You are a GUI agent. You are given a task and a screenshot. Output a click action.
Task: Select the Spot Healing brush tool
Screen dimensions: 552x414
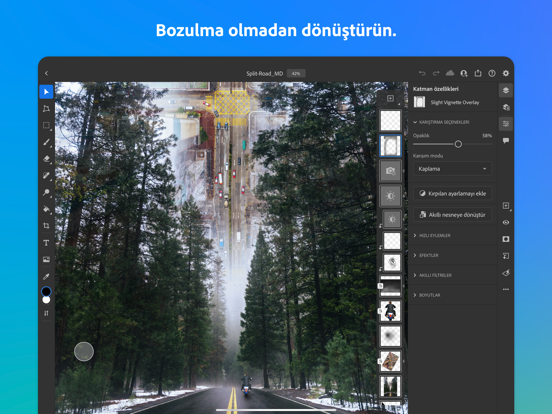coord(46,175)
